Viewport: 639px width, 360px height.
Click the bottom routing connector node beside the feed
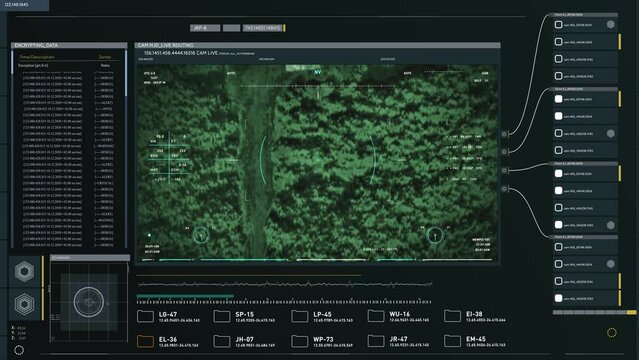[505, 189]
